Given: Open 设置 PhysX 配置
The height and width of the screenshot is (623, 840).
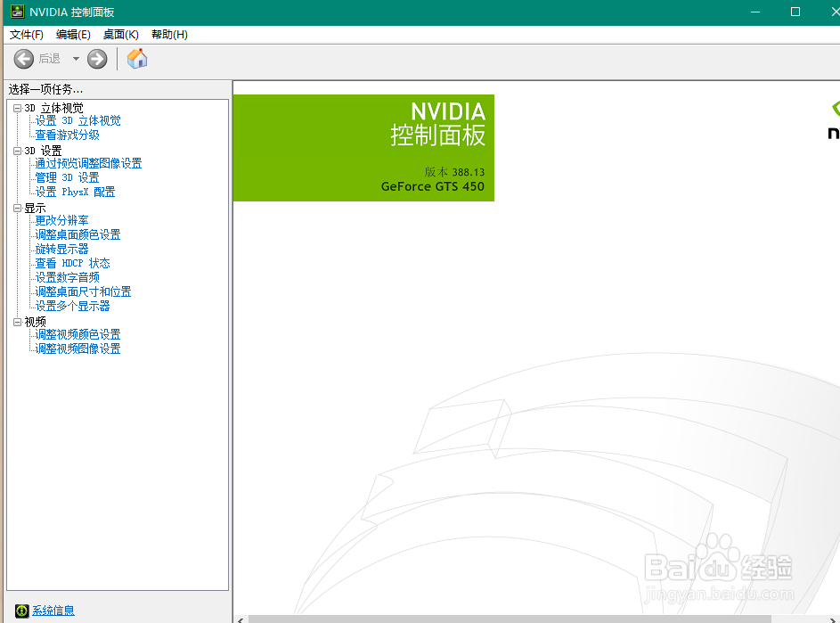Looking at the screenshot, I should pos(75,192).
